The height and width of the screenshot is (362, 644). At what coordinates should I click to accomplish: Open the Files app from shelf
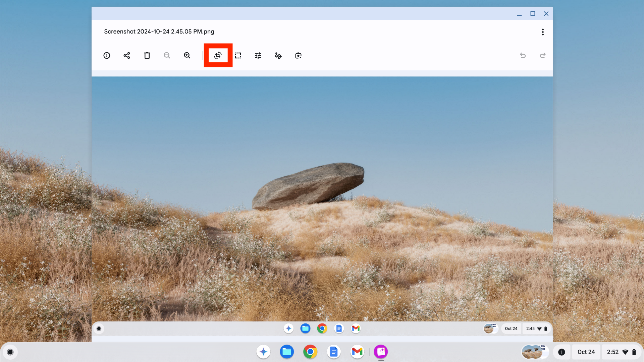[x=287, y=352]
